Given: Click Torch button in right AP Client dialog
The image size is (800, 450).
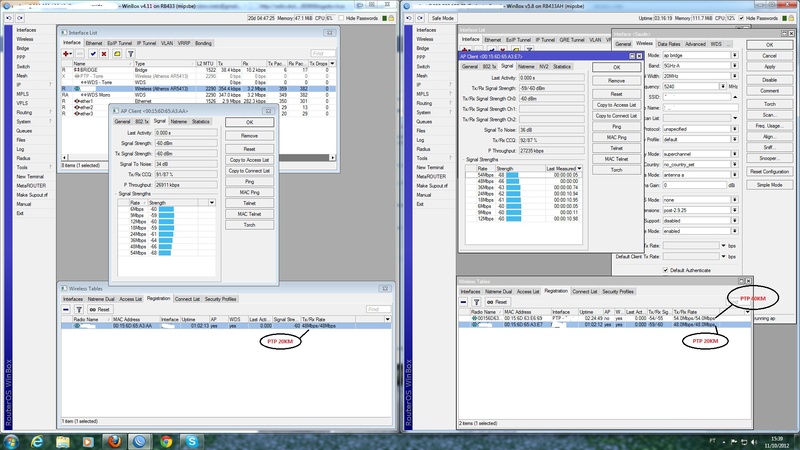Looking at the screenshot, I should coord(616,170).
